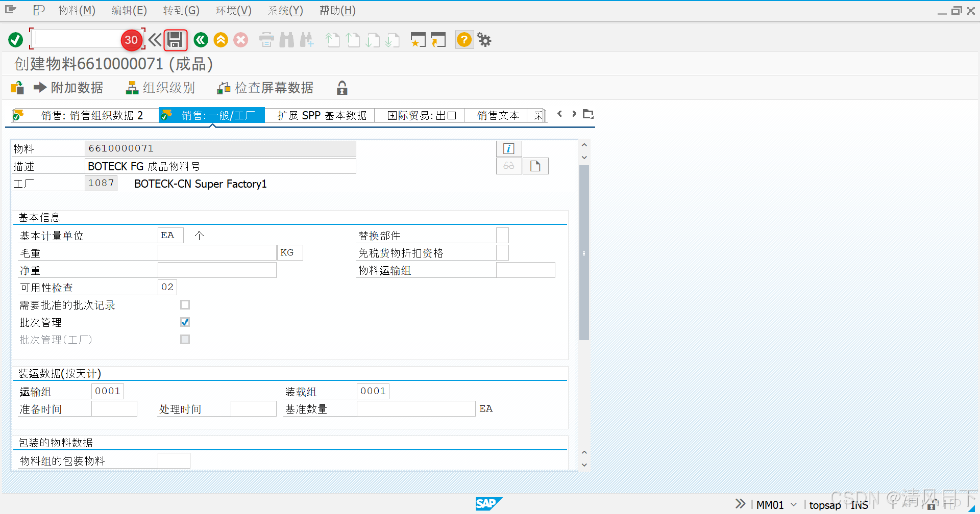Click the Next Page icon

pos(373,40)
